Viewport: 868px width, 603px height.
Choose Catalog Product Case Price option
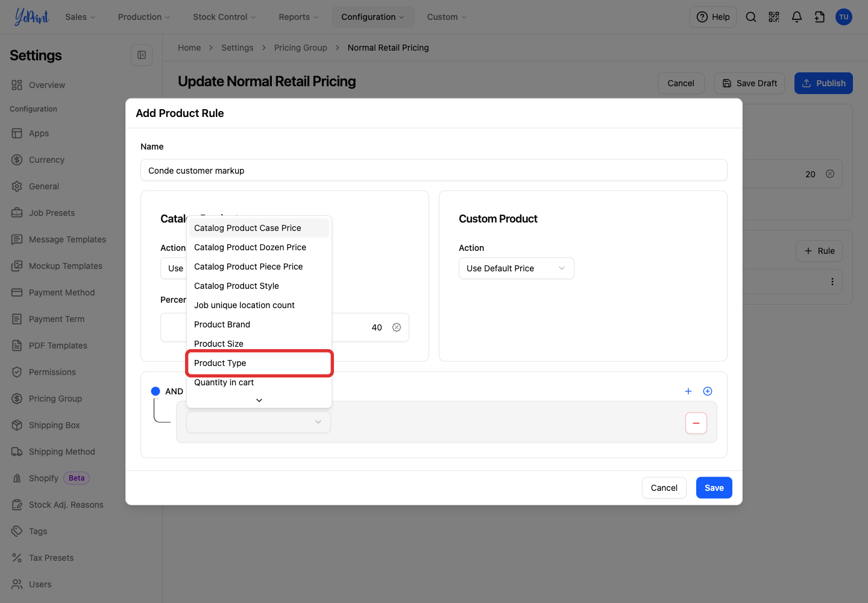pos(259,228)
